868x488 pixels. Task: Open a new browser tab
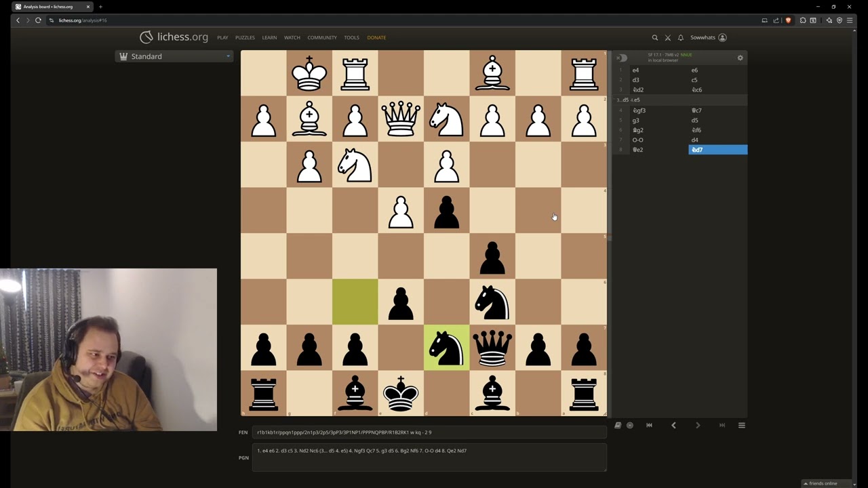pyautogui.click(x=100, y=7)
